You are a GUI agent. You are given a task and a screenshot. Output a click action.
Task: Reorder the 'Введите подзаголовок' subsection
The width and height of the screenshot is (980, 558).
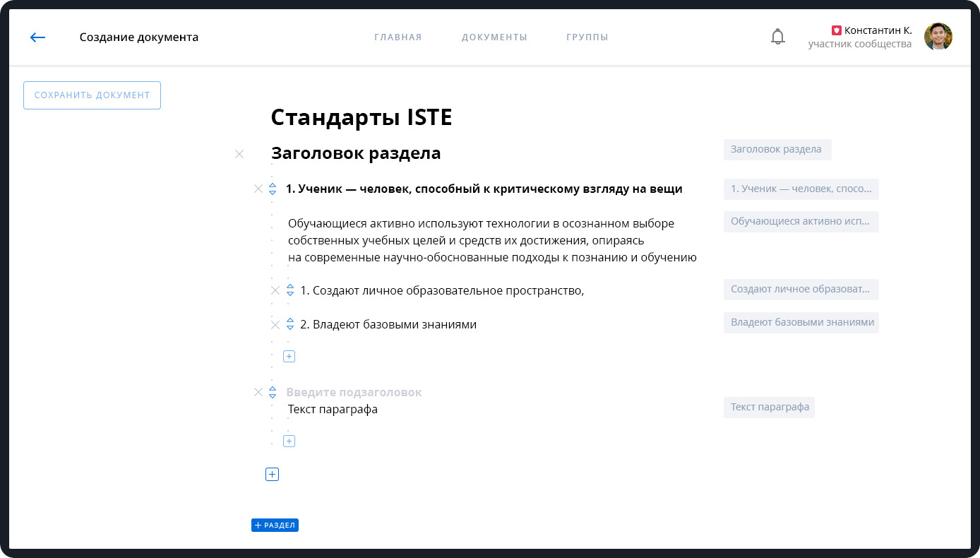(x=273, y=392)
